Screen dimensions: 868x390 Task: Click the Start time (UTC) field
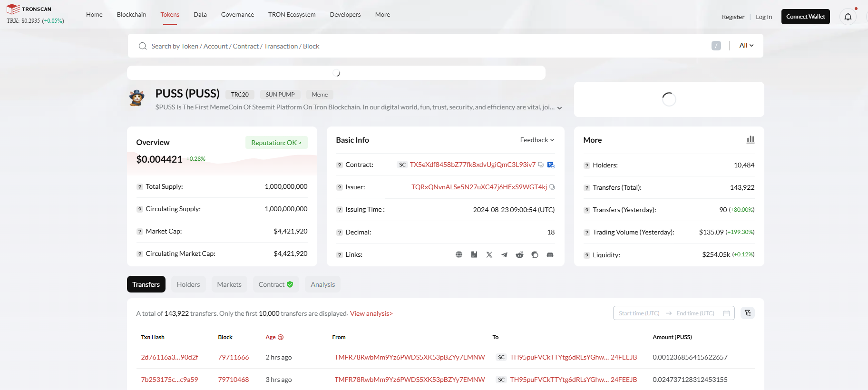pos(639,313)
